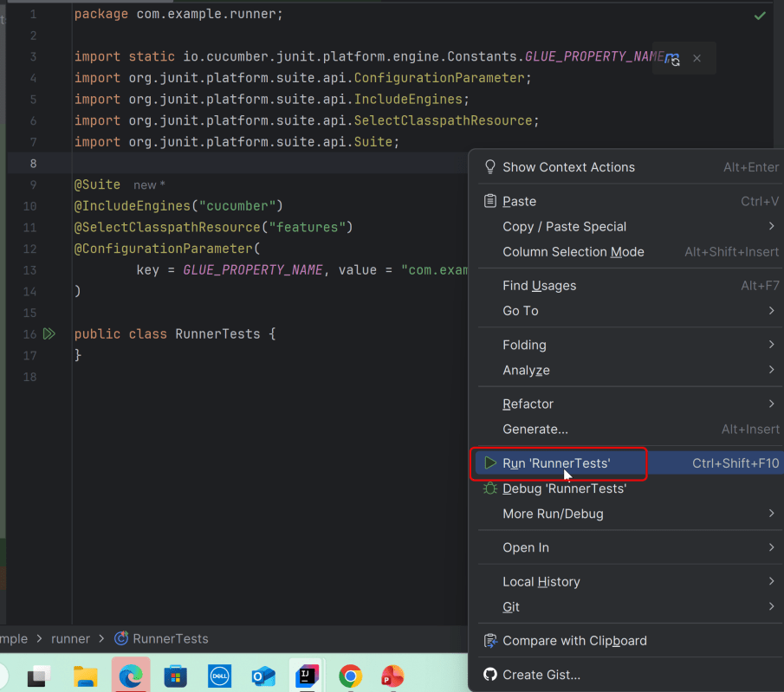The height and width of the screenshot is (692, 784).
Task: Select Run 'RunnerTests' from context menu
Action: (556, 463)
